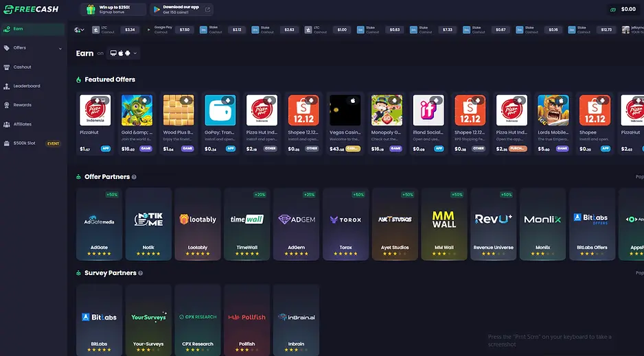Open the $500k Slot event

click(x=33, y=143)
